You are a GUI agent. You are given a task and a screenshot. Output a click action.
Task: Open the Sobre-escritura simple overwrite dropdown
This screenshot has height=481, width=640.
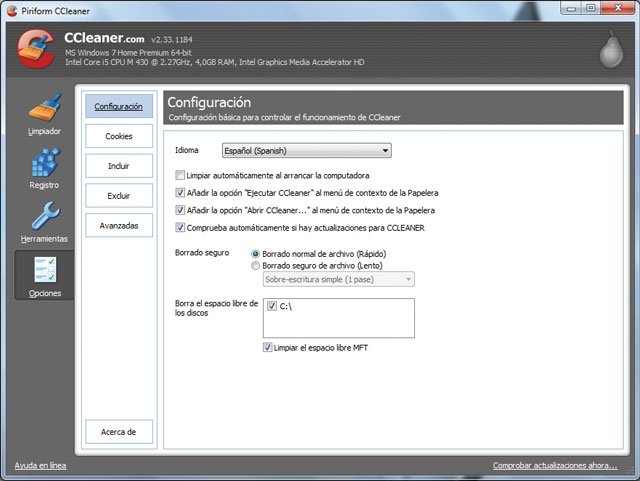click(x=339, y=279)
